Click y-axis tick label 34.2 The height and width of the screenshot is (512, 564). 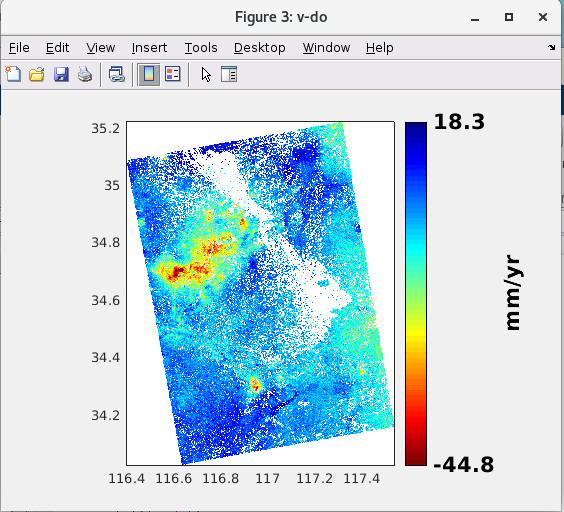click(x=105, y=415)
